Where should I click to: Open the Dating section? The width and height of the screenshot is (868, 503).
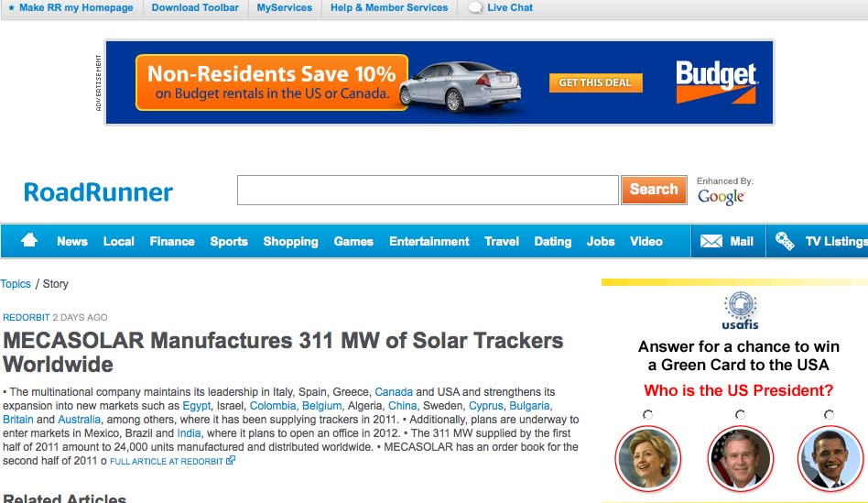pyautogui.click(x=552, y=242)
